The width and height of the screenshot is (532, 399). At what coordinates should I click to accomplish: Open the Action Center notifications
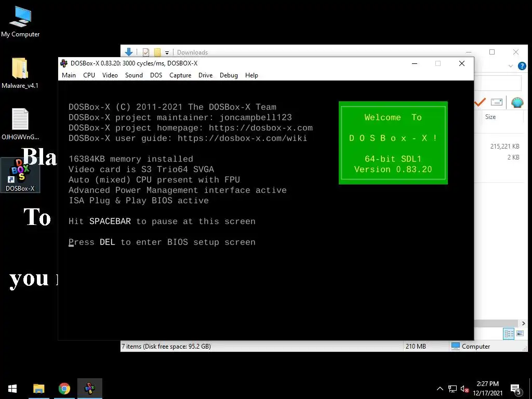[516, 389]
